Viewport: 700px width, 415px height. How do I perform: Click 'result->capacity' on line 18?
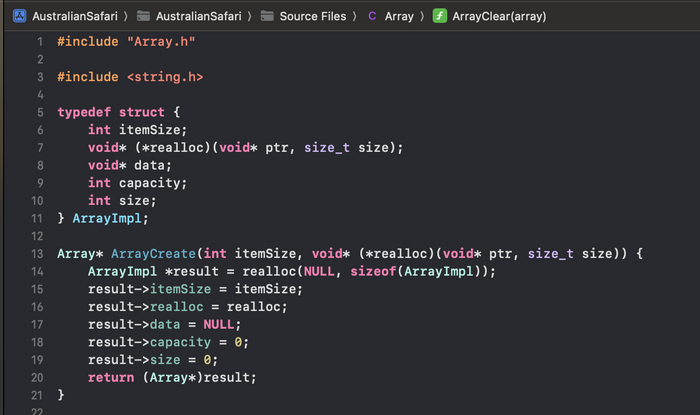150,342
